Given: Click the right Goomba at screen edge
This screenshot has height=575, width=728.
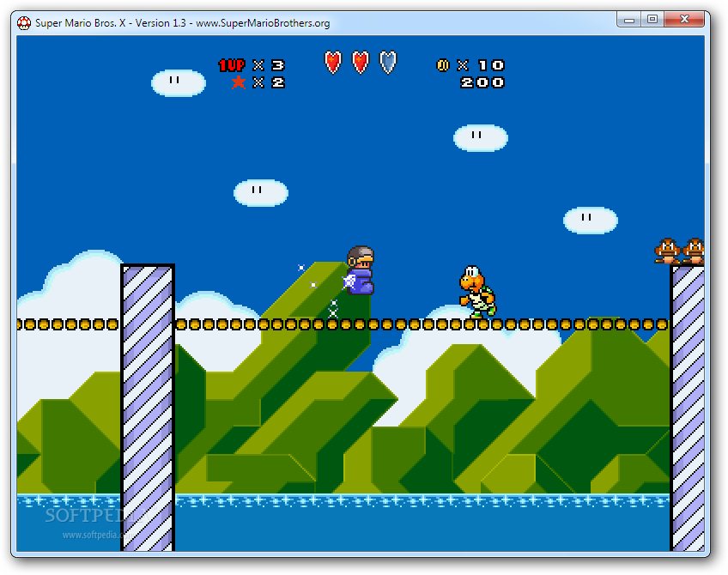Looking at the screenshot, I should coord(694,251).
